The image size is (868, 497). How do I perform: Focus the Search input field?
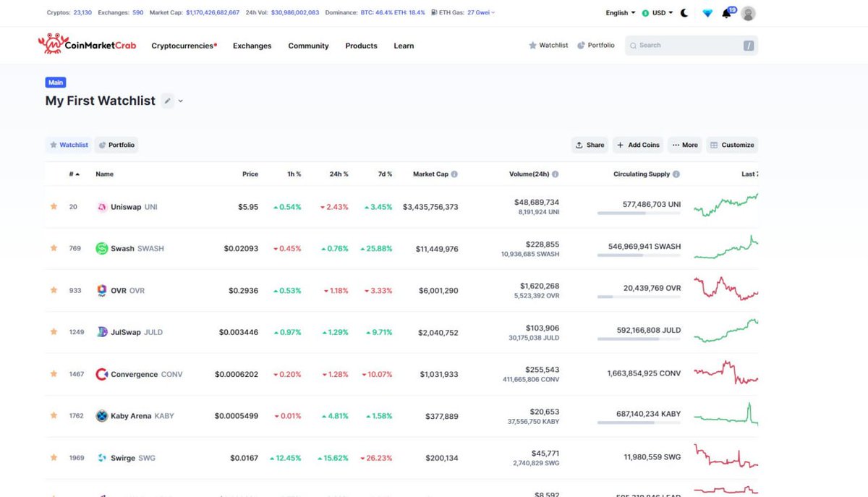pos(692,45)
